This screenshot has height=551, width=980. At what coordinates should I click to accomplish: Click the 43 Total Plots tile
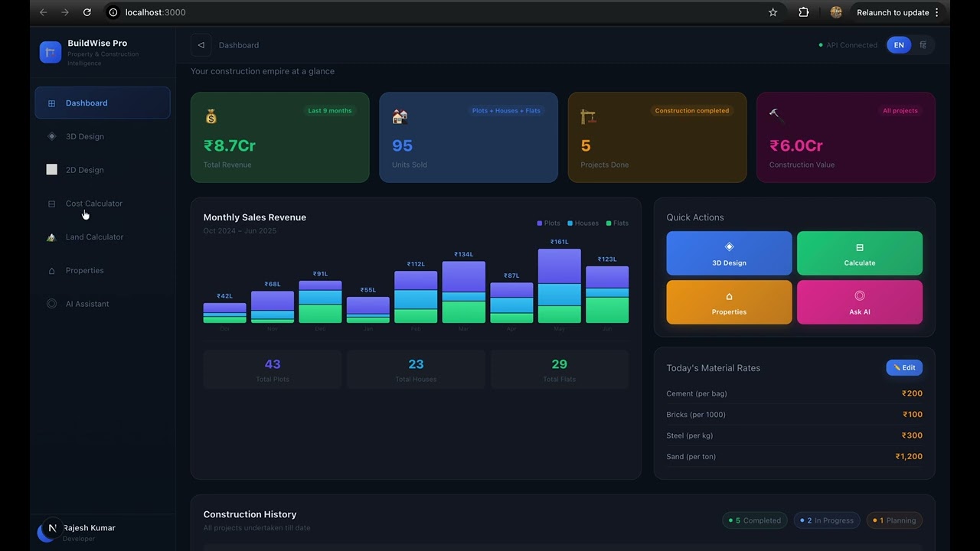[273, 370]
